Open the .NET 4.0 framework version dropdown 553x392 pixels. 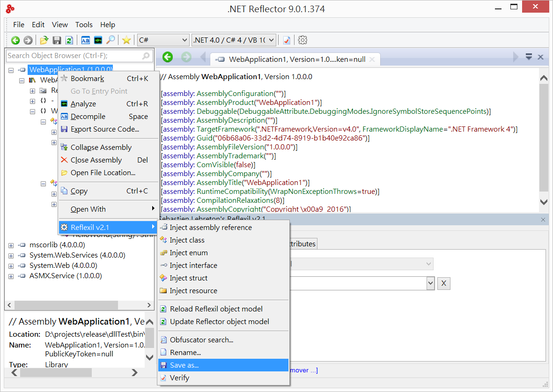pyautogui.click(x=233, y=40)
